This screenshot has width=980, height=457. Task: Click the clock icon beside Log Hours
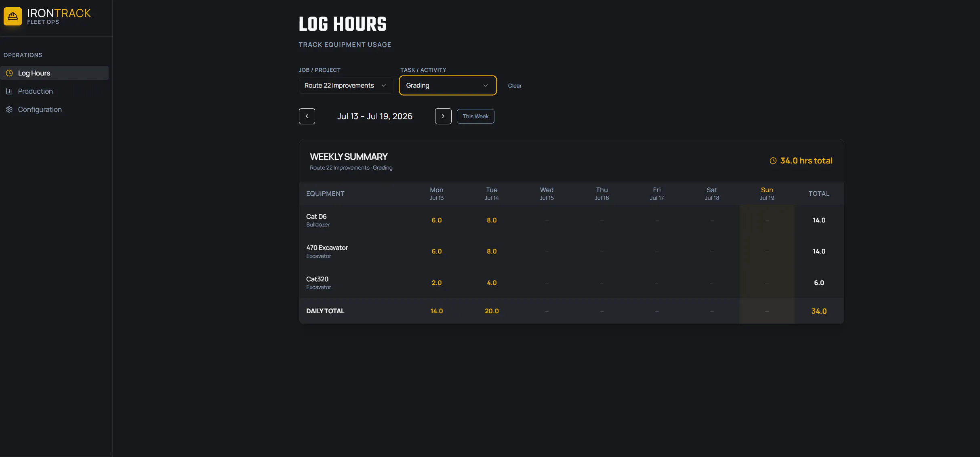coord(9,73)
